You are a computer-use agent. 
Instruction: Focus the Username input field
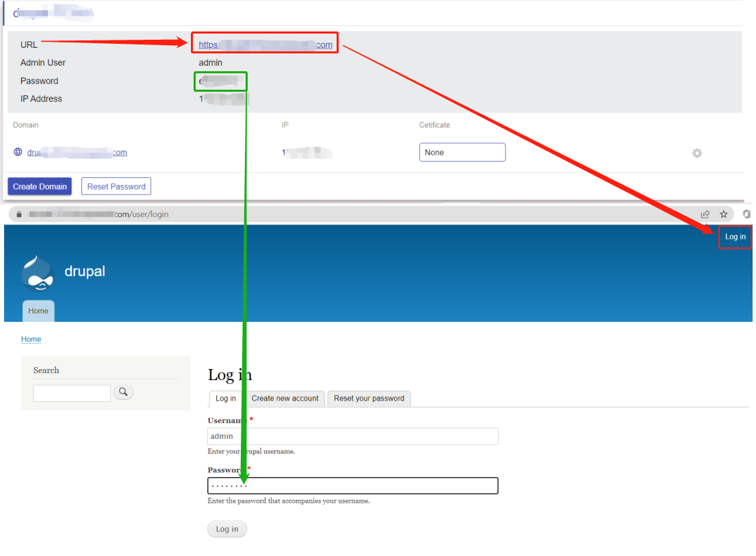click(x=352, y=436)
